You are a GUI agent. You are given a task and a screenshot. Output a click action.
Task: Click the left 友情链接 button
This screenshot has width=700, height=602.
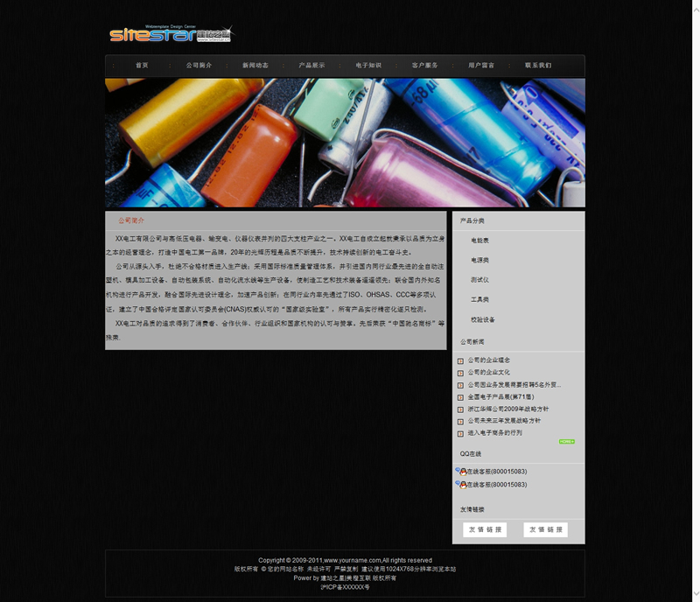coord(485,530)
